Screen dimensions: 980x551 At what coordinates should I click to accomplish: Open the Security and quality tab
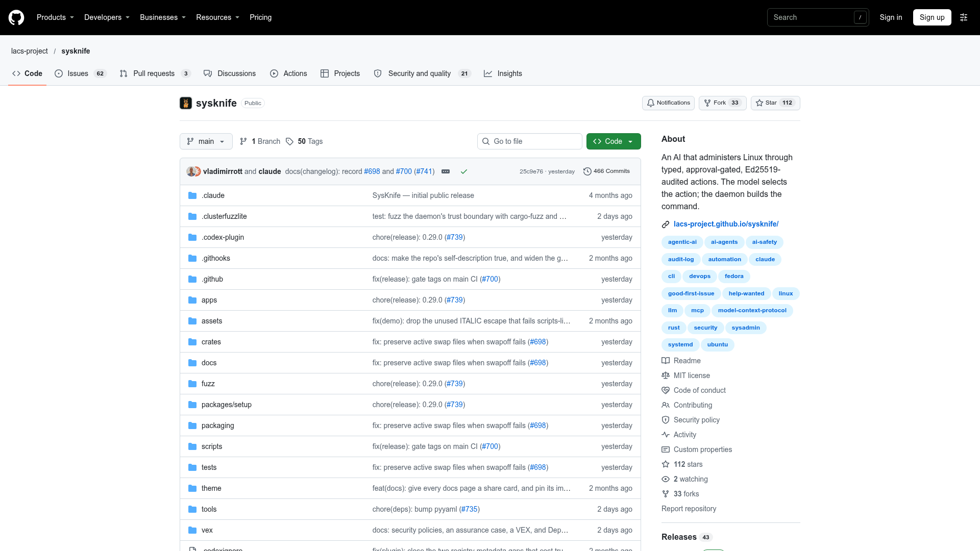pyautogui.click(x=422, y=73)
